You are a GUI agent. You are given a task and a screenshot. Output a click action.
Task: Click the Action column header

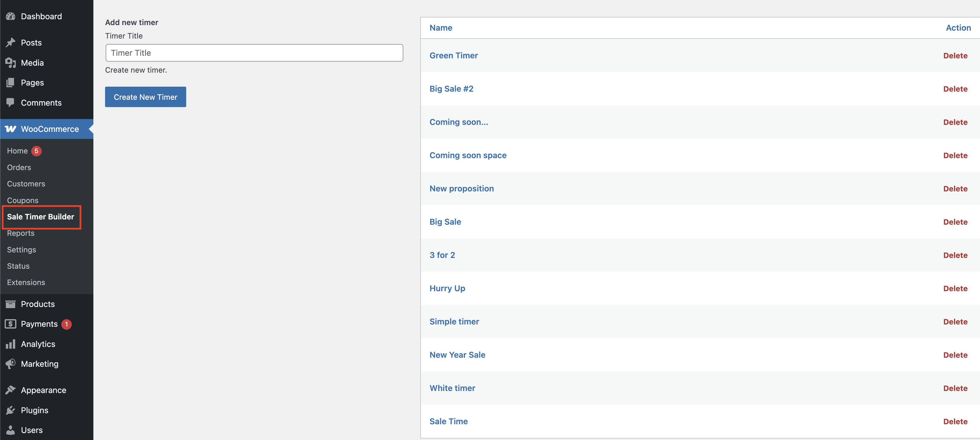click(958, 28)
